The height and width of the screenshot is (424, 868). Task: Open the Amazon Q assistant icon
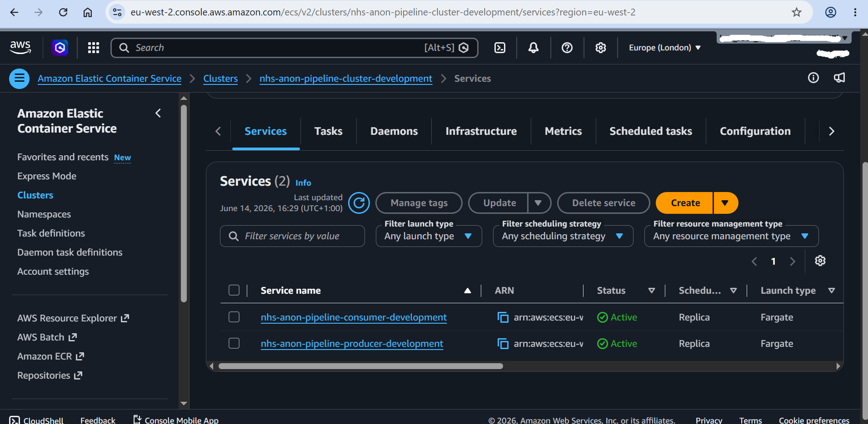pos(60,48)
